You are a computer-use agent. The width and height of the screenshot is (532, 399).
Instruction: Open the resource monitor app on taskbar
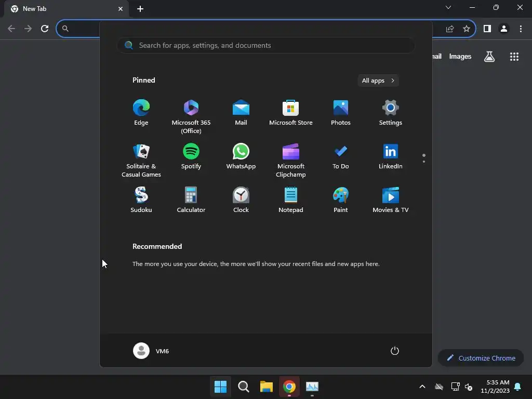[312, 387]
